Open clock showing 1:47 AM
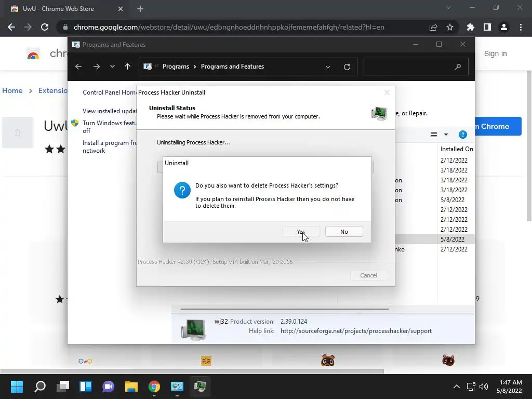The image size is (532, 399). (x=509, y=386)
